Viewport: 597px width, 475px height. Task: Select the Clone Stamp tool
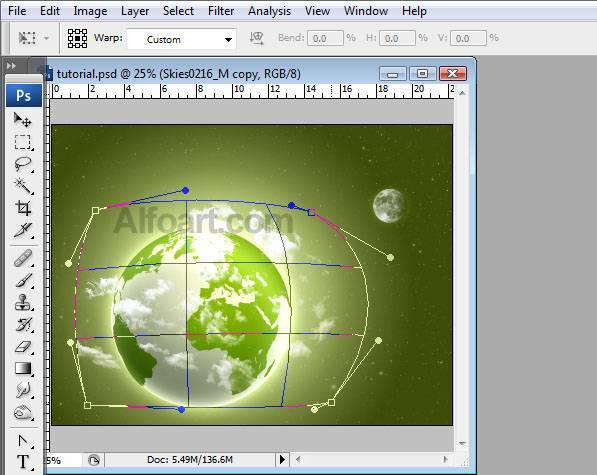[22, 303]
